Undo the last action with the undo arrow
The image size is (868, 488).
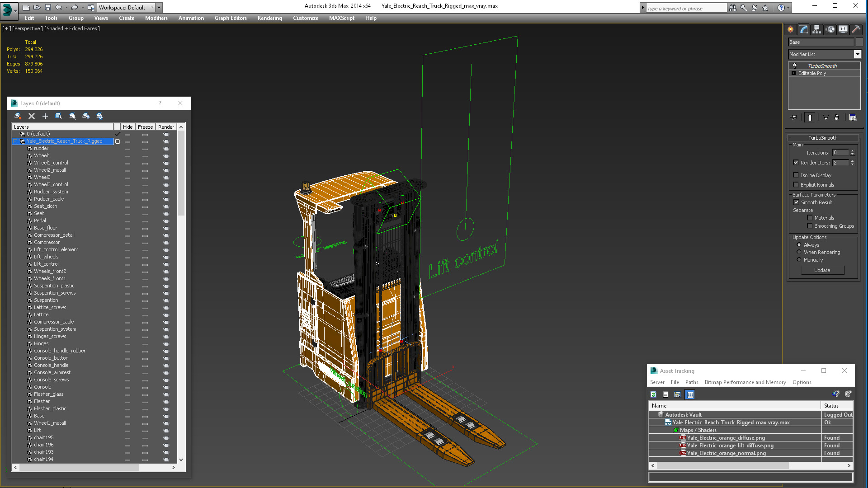click(58, 7)
